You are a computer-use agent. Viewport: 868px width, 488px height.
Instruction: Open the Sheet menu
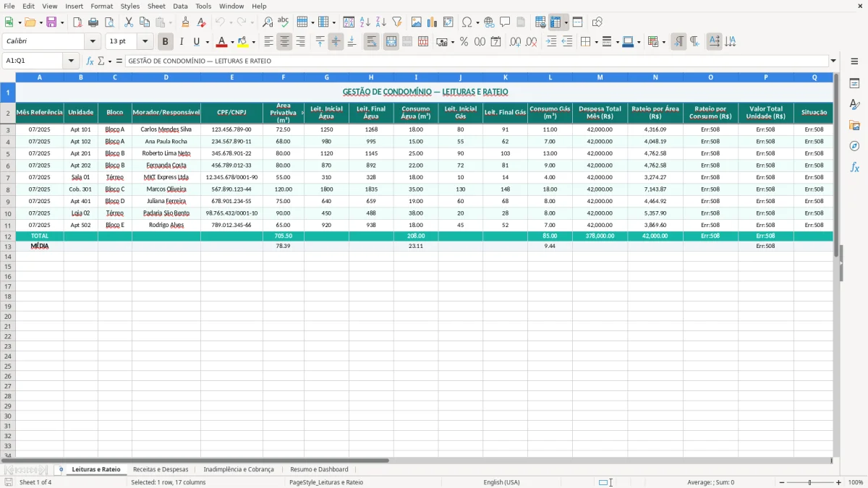point(156,6)
